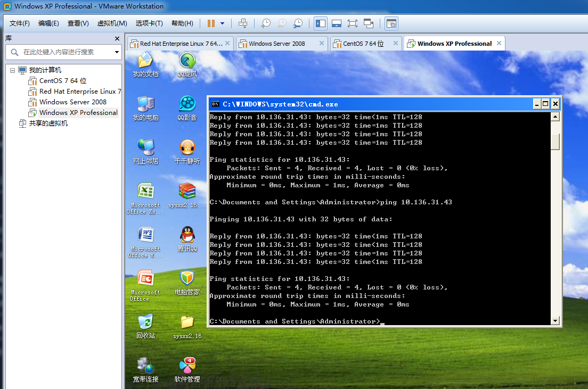Close the cmd.exe window
Viewport: 588px width, 389px height.
[x=556, y=104]
